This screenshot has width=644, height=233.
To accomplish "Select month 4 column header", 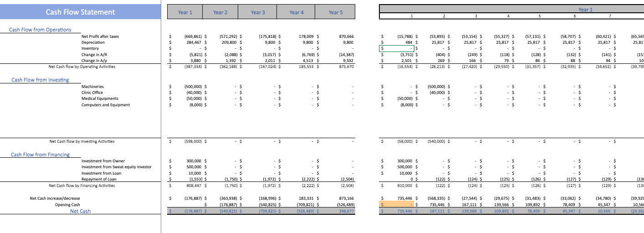I will point(508,16).
